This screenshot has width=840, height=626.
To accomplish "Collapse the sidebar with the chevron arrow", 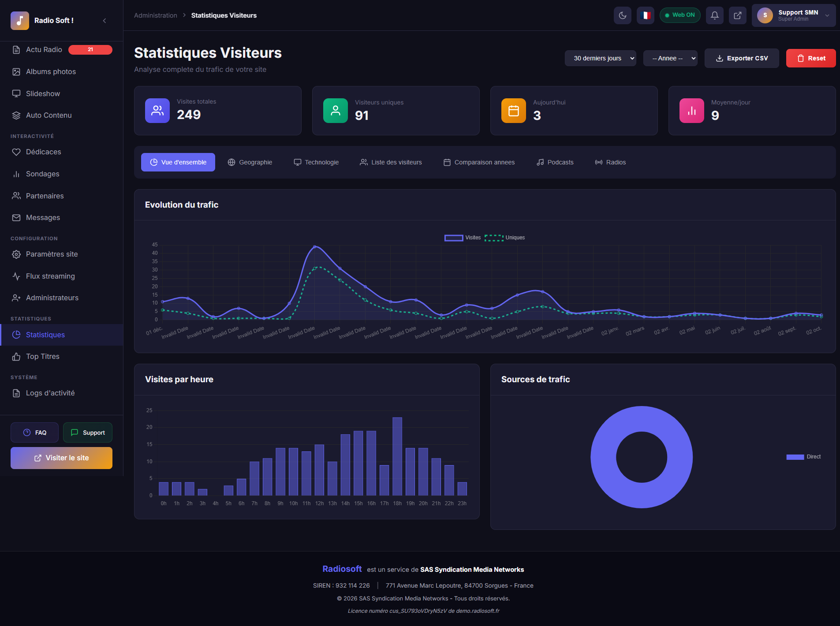I will [105, 21].
